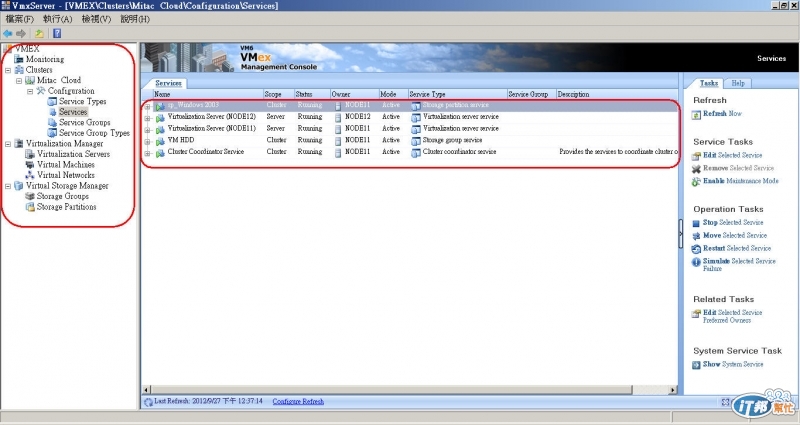Click Move Selected Service link
The height and width of the screenshot is (425, 800).
[x=735, y=236]
